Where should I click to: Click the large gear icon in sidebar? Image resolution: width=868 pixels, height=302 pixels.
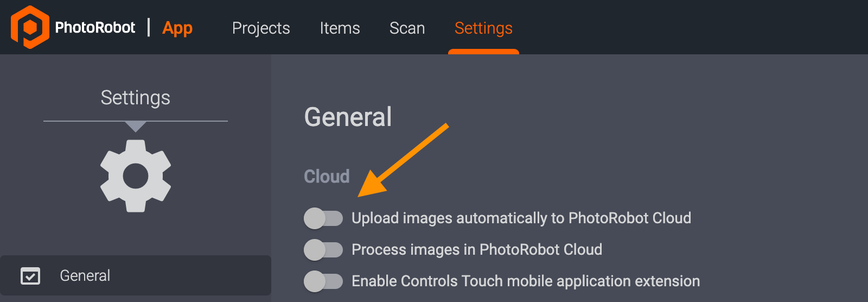[x=136, y=176]
